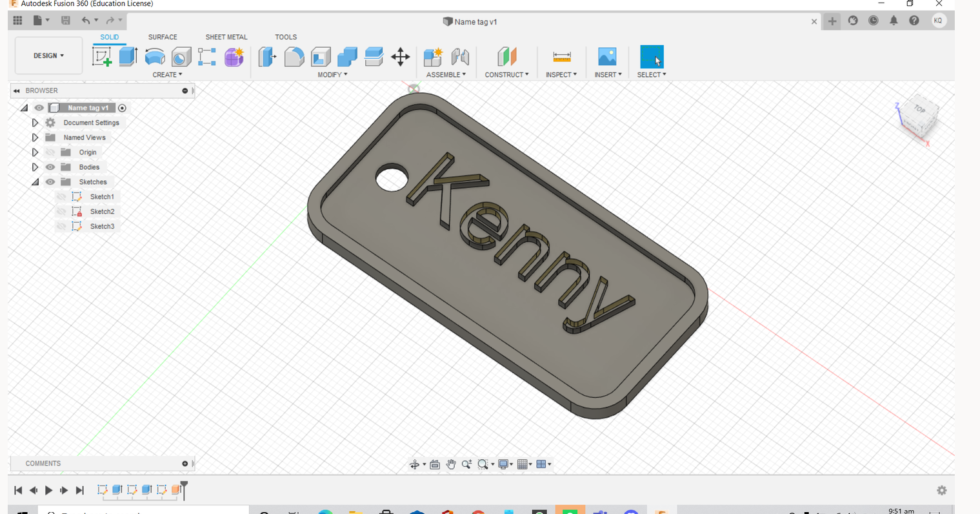Screen dimensions: 980x514
Task: Open the SELECT dropdown menu
Action: (x=652, y=75)
